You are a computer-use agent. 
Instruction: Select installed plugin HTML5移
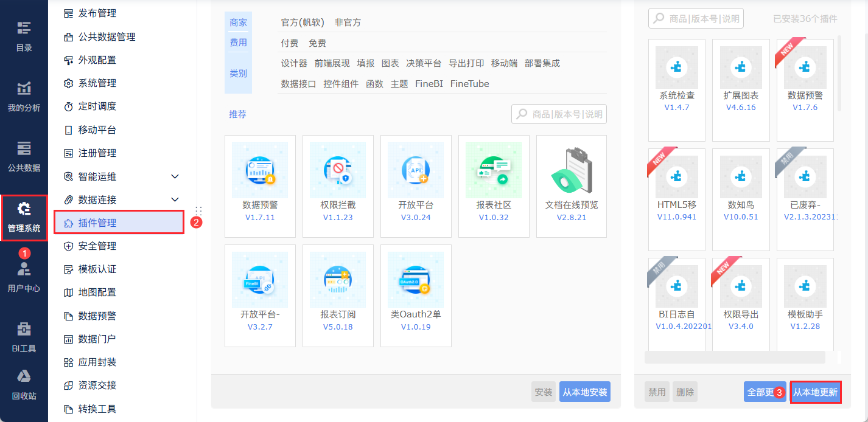[x=677, y=199]
